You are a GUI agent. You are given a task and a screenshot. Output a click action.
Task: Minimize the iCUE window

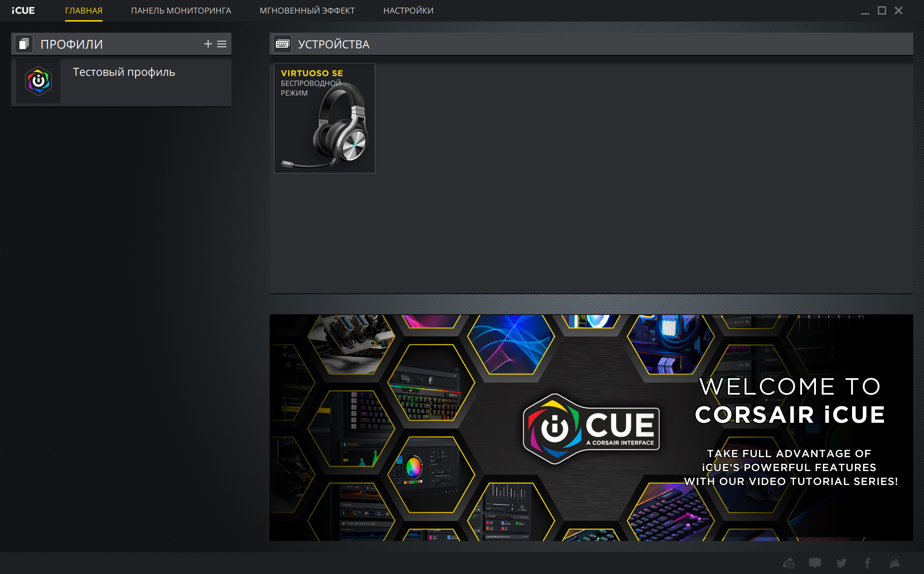pos(865,11)
